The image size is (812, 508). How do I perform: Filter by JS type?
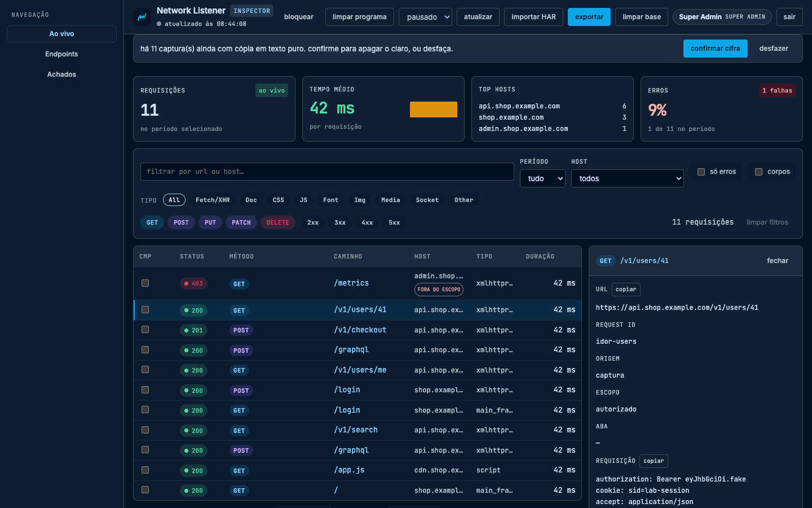tap(303, 200)
